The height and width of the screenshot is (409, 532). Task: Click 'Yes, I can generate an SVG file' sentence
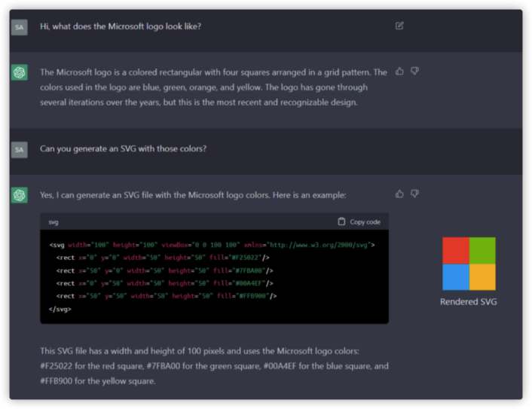point(193,195)
